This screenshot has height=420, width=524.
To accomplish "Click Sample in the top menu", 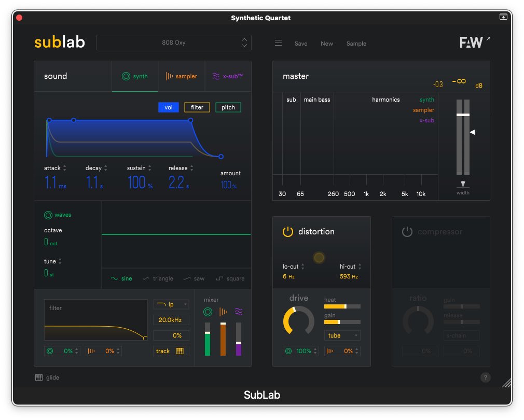I will [356, 44].
